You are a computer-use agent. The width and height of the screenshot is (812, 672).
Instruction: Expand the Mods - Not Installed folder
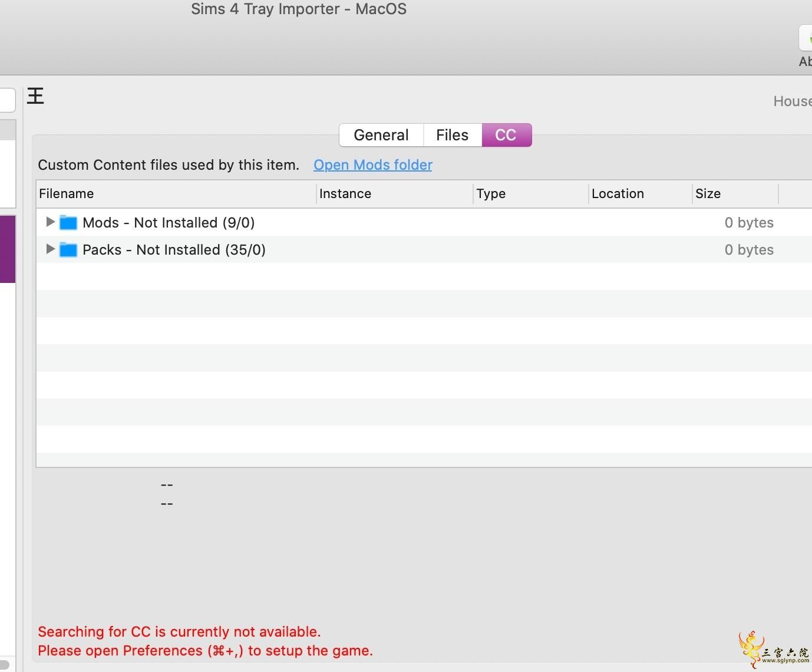(x=50, y=222)
